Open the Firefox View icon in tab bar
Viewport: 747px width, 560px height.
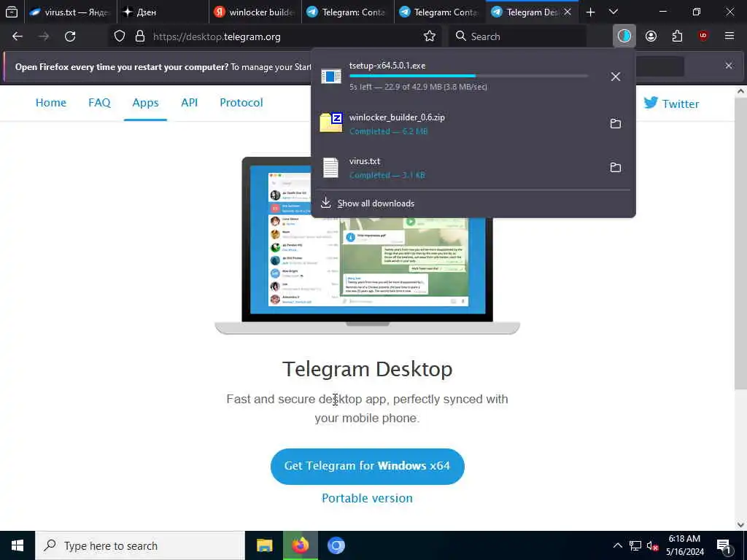click(x=12, y=12)
